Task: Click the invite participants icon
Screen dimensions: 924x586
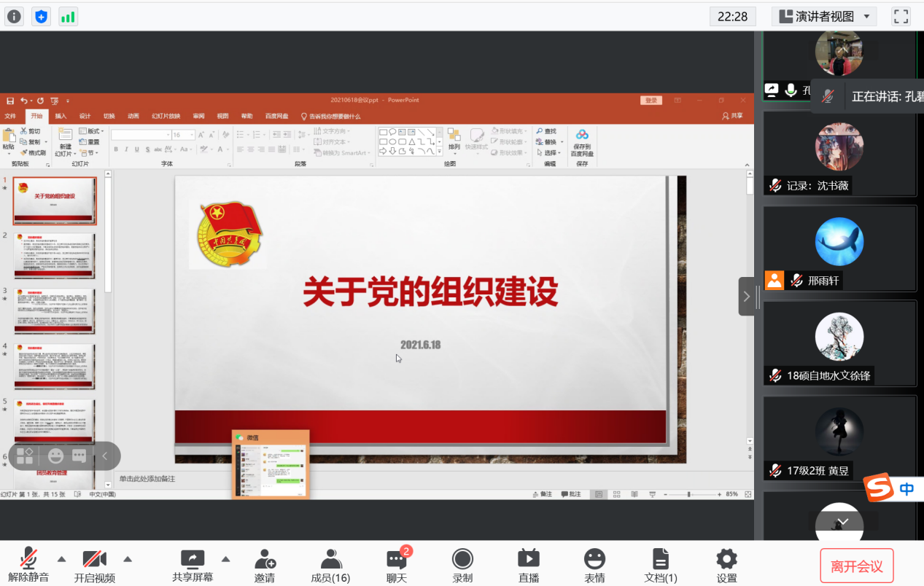Action: 265,565
